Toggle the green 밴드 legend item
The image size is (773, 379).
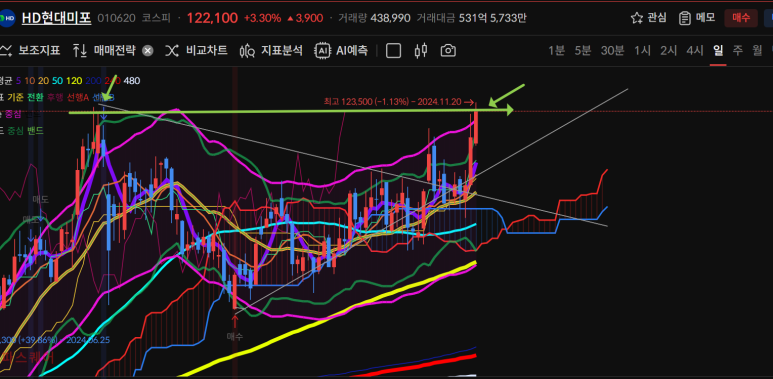pyautogui.click(x=35, y=131)
